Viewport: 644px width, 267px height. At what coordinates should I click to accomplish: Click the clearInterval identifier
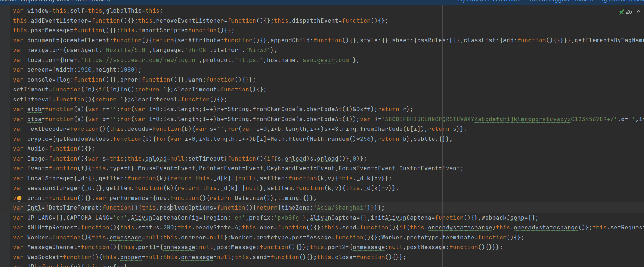click(x=154, y=100)
